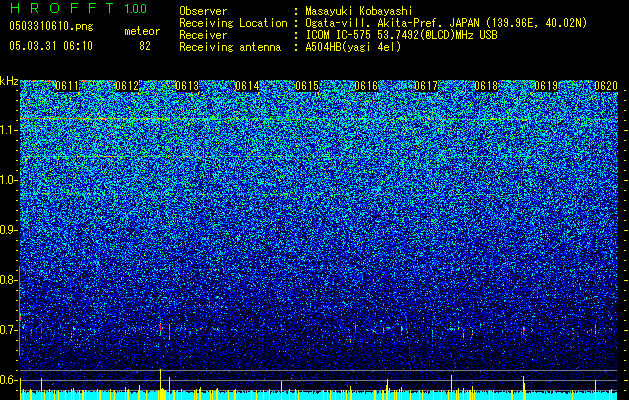629x400 pixels.
Task: Click the HROFFT 1.0.0 title text
Action: (x=78, y=8)
